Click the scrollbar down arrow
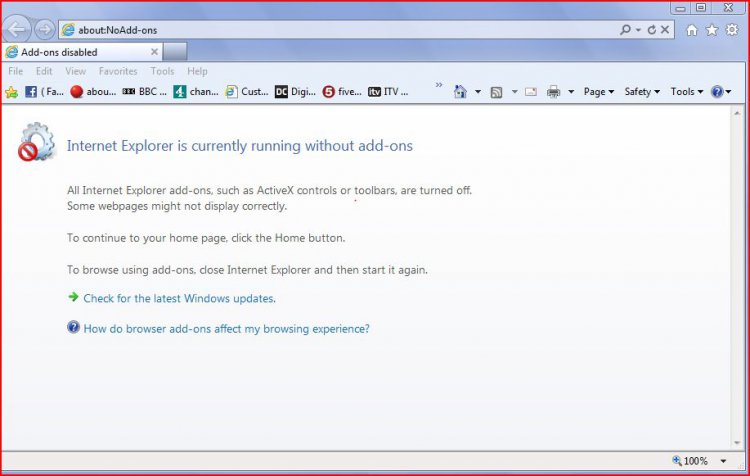 pos(737,443)
